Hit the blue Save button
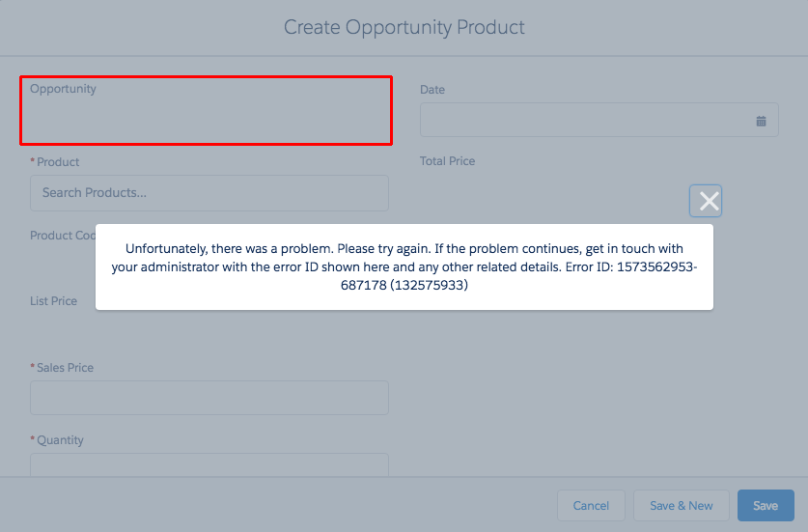The height and width of the screenshot is (532, 808). point(766,506)
